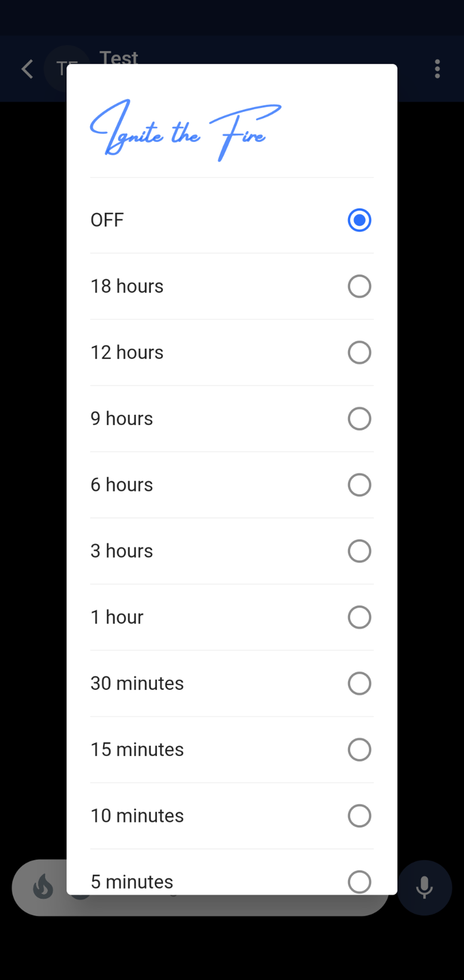
Task: Pick the 6 hours radio button
Action: 359,485
